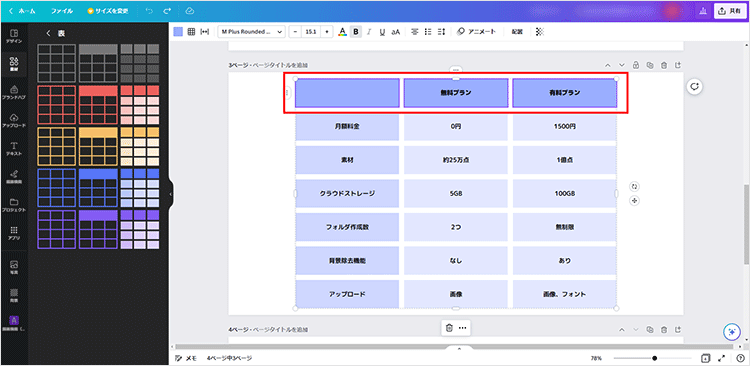The width and height of the screenshot is (750, 366).
Task: Click the アニメート button
Action: [x=476, y=32]
